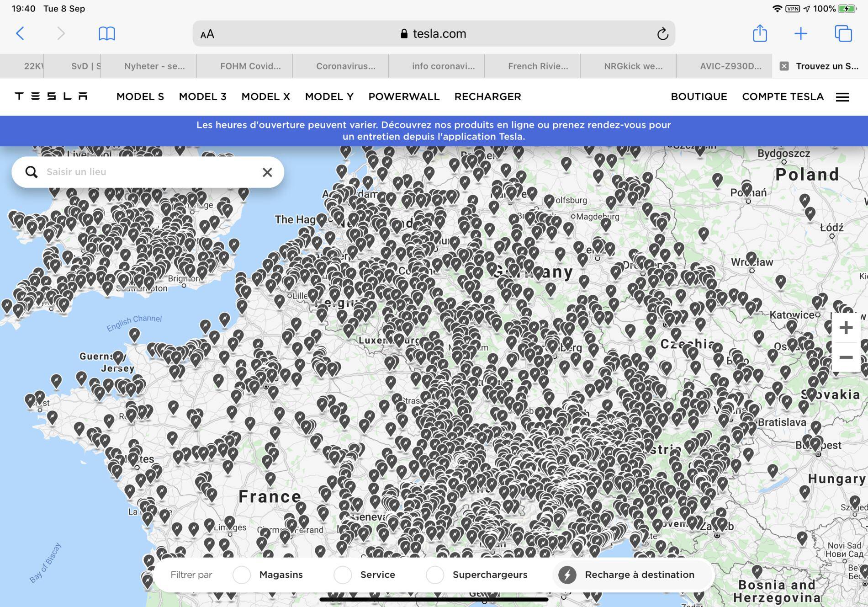This screenshot has width=868, height=607.
Task: Go to the BOUTIQUE link
Action: (699, 96)
